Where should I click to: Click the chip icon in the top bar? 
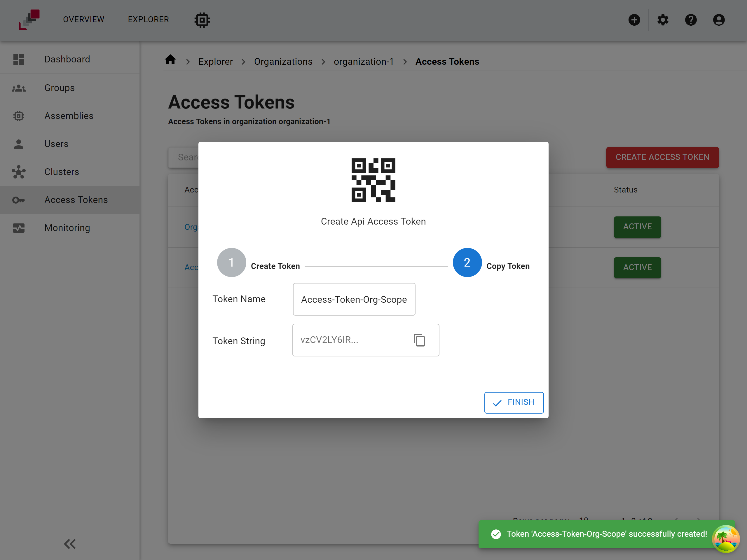pos(202,20)
